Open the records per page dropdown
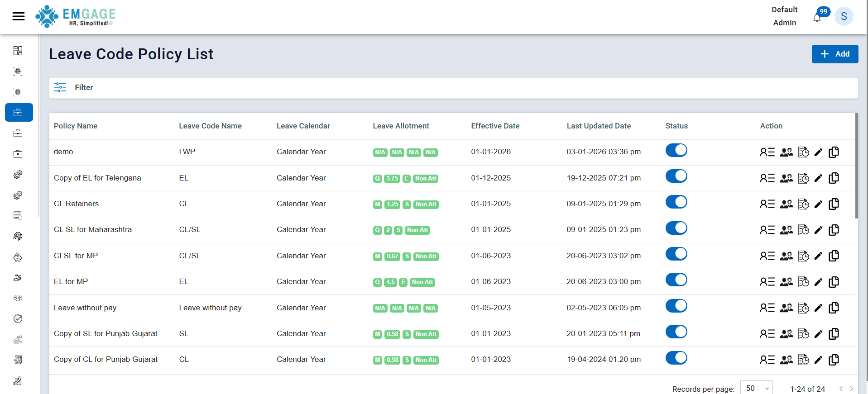The image size is (868, 394). tap(756, 388)
